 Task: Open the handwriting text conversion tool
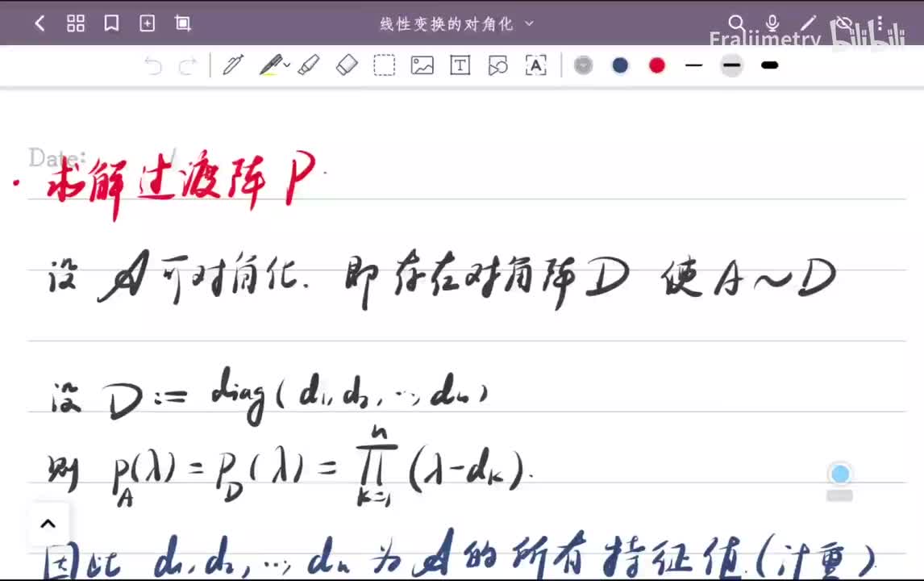[x=535, y=65]
